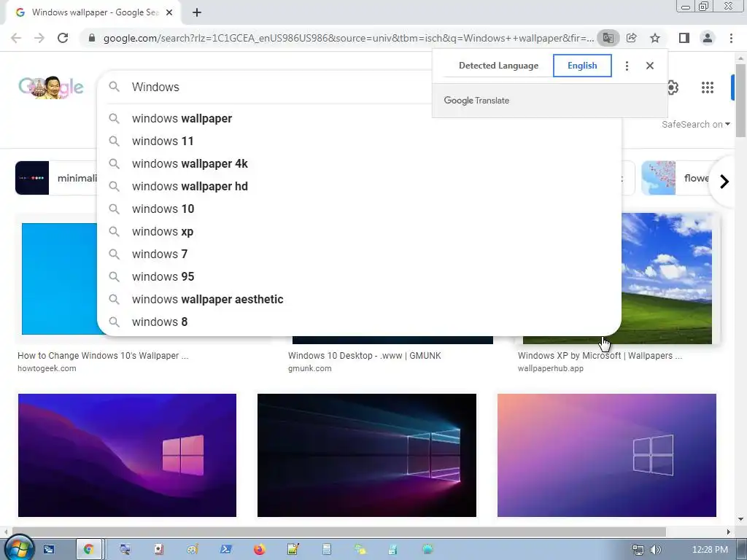Screen dimensions: 747x560
Task: Bookmark this tab with the star icon
Action: coord(655,38)
